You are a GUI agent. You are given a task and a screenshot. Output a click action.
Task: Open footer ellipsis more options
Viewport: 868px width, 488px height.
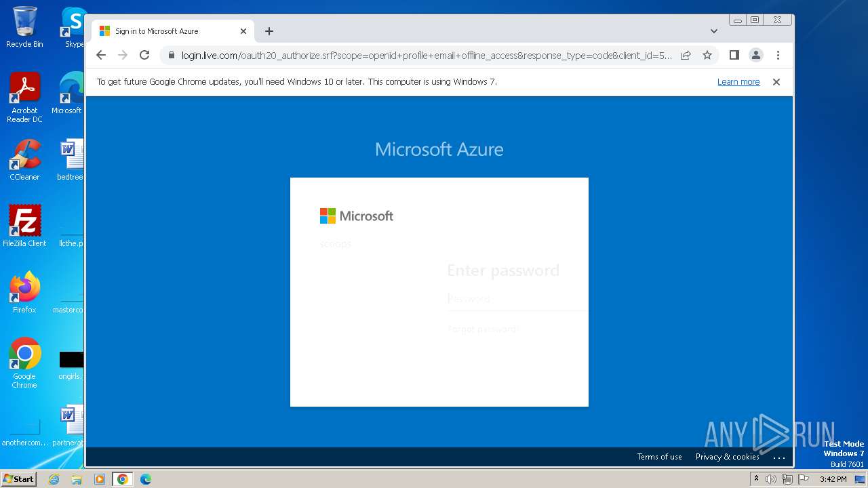[779, 457]
